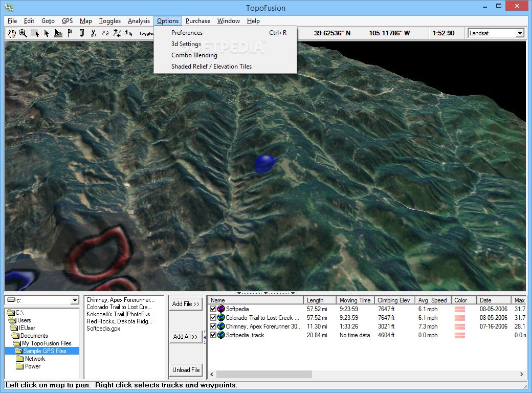Choose the pencil draw track tool
532x393 pixels.
pyautogui.click(x=82, y=33)
